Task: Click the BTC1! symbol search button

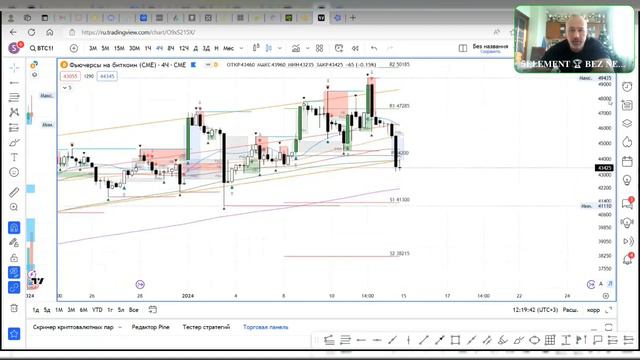Action: [x=42, y=48]
